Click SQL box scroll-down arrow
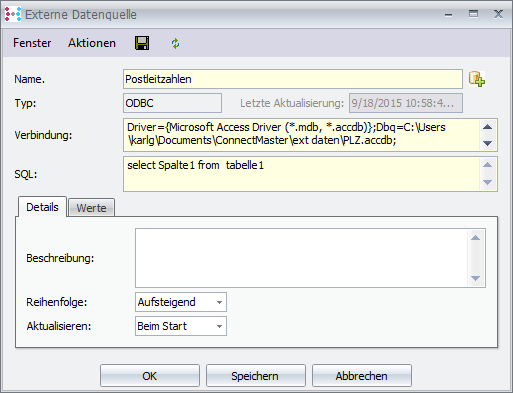Screen dimensions: 513x393 488,182
